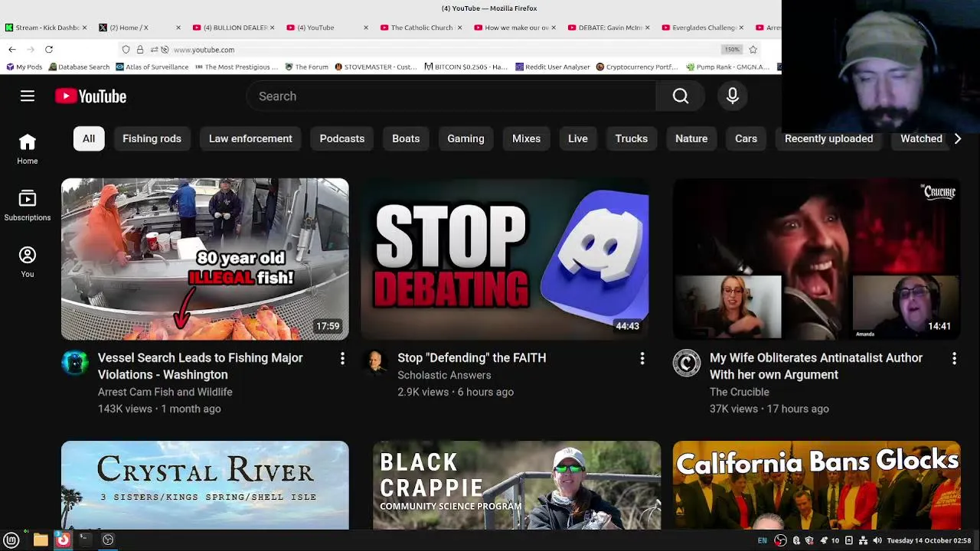Screen dimensions: 980x551
Task: Filter by Podcasts chip
Action: pyautogui.click(x=342, y=139)
